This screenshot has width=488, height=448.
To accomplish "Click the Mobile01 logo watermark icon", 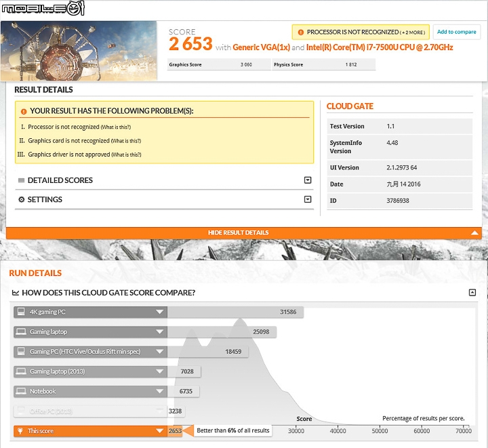I will [x=43, y=8].
